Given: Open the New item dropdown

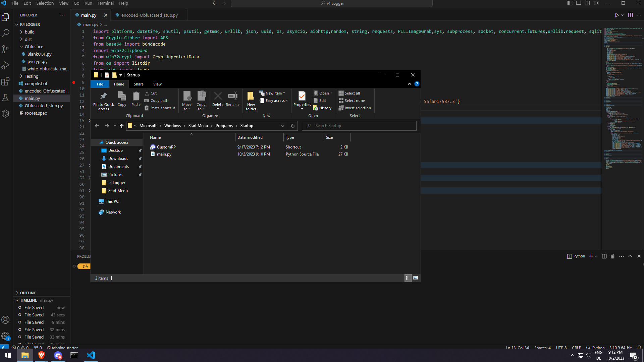Looking at the screenshot, I should (x=272, y=93).
